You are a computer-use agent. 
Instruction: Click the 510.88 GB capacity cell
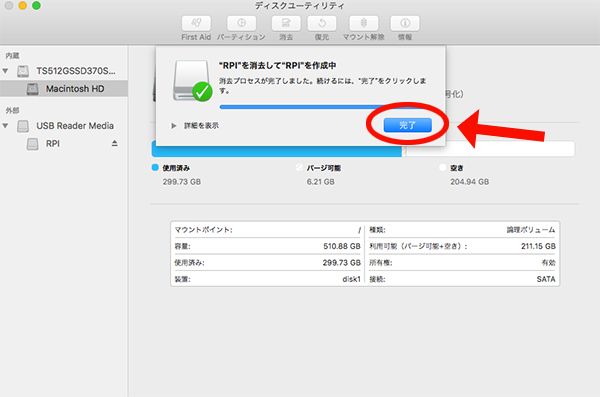[342, 246]
